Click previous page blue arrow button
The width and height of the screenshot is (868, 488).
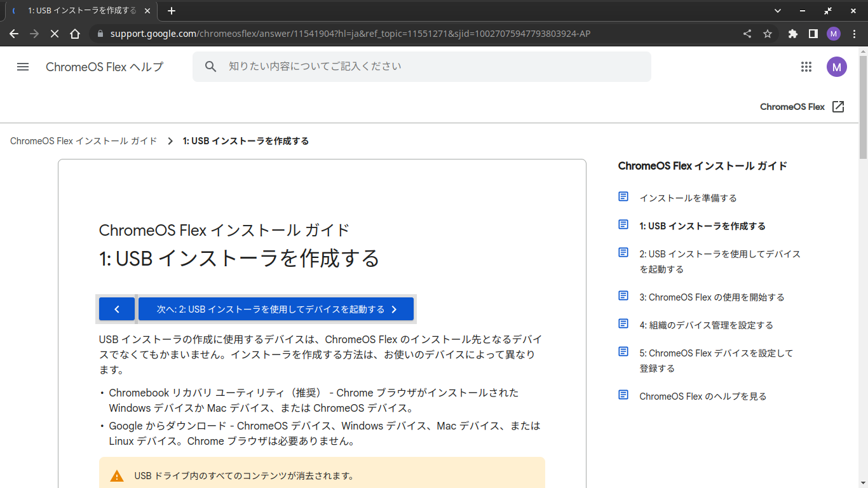coord(117,309)
